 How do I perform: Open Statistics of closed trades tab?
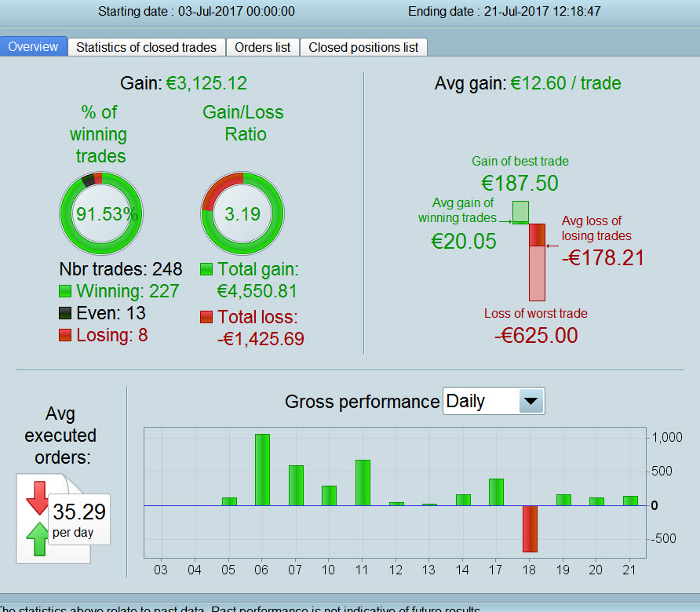[146, 47]
